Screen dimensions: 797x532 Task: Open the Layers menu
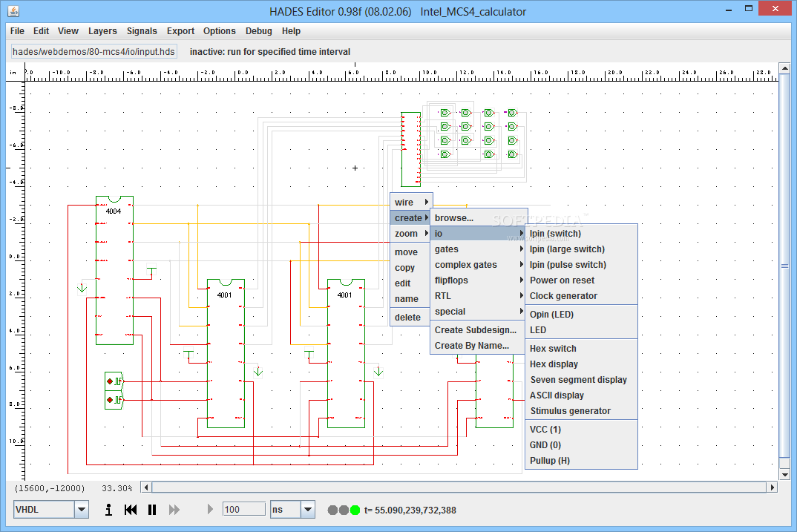102,31
